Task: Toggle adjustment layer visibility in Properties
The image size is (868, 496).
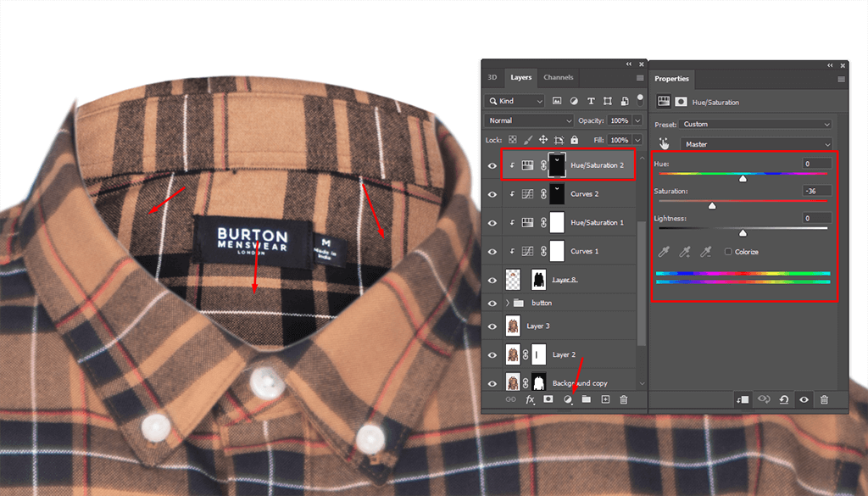Action: pos(804,399)
